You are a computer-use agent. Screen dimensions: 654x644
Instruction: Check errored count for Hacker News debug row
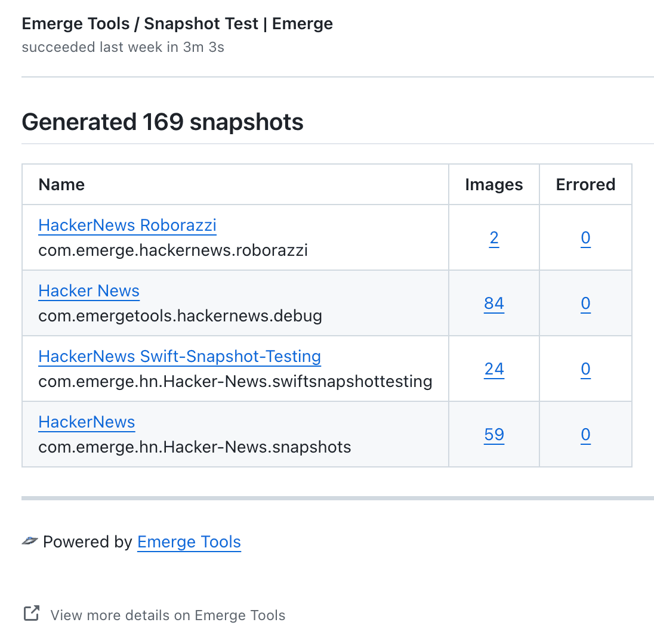585,303
